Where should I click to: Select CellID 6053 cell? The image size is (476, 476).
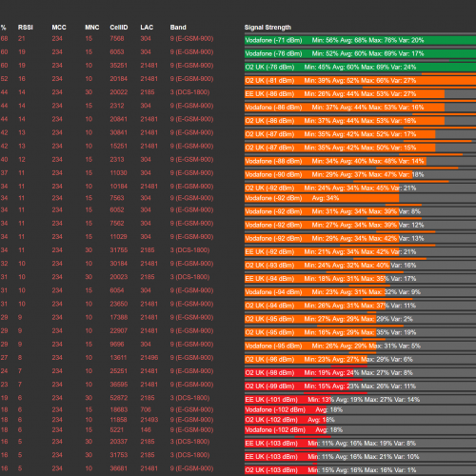[x=117, y=52]
